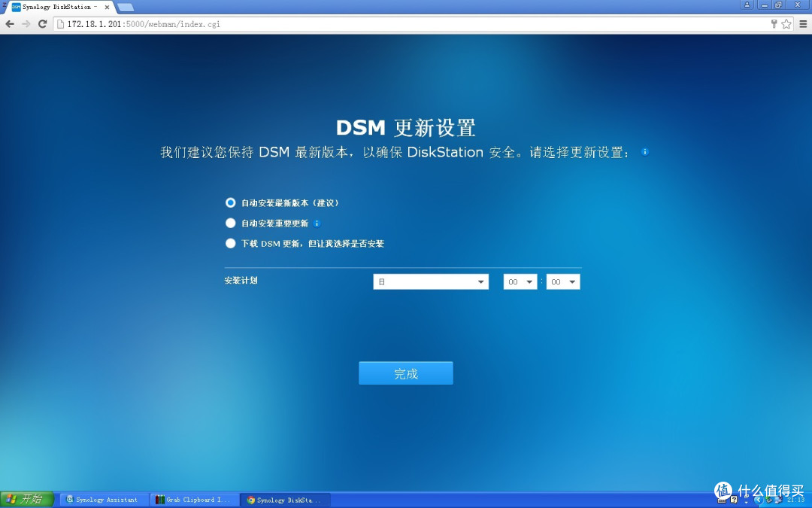This screenshot has width=812, height=508.
Task: Click the 完成 button
Action: coord(405,373)
